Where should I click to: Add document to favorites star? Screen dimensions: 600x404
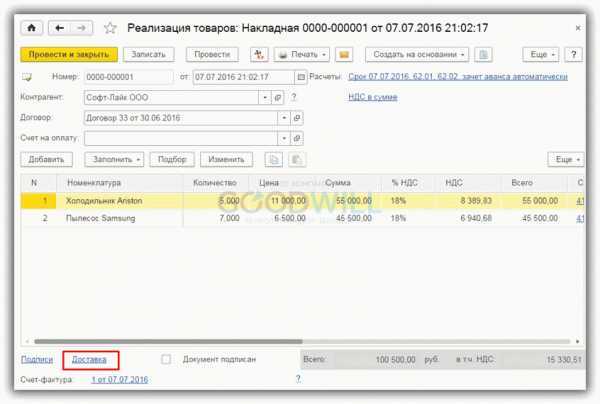tap(110, 28)
